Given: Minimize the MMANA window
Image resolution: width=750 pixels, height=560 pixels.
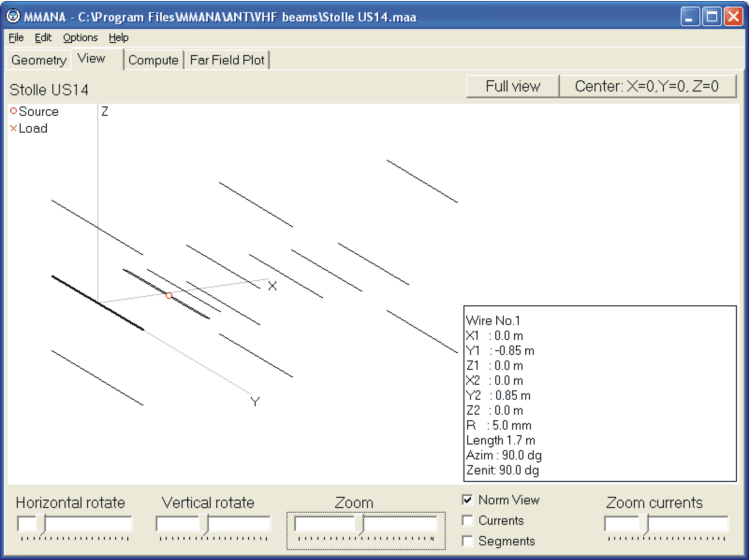Looking at the screenshot, I should click(x=689, y=17).
